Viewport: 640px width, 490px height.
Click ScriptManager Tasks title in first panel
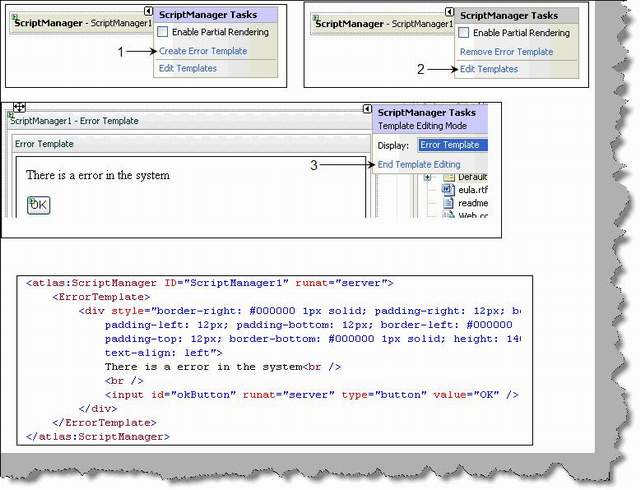(x=208, y=15)
